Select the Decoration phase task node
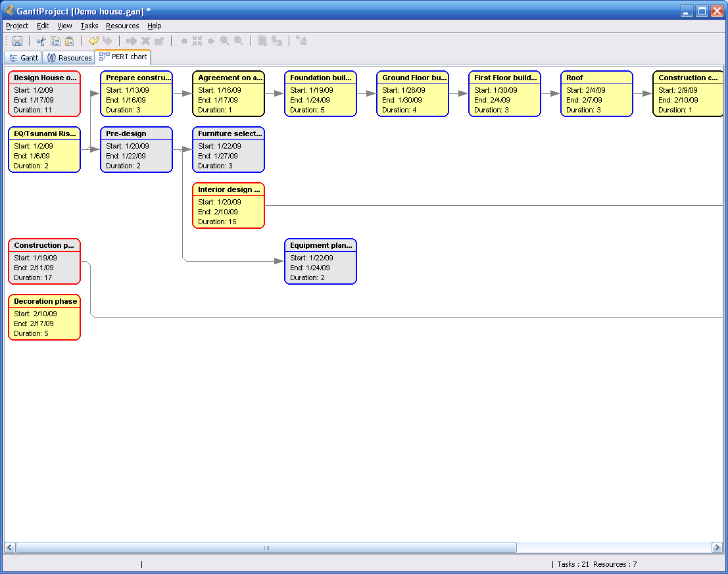 [x=44, y=318]
